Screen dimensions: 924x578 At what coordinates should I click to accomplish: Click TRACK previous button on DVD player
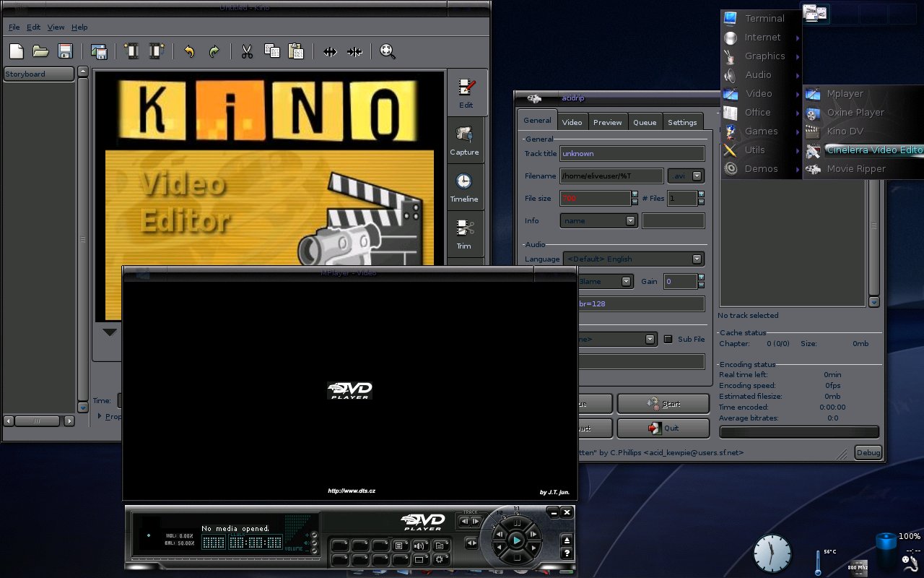(x=465, y=521)
